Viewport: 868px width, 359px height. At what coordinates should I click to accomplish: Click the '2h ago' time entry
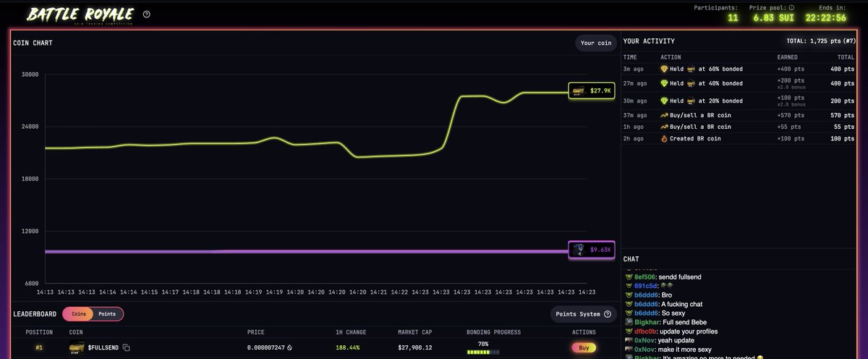pos(633,138)
